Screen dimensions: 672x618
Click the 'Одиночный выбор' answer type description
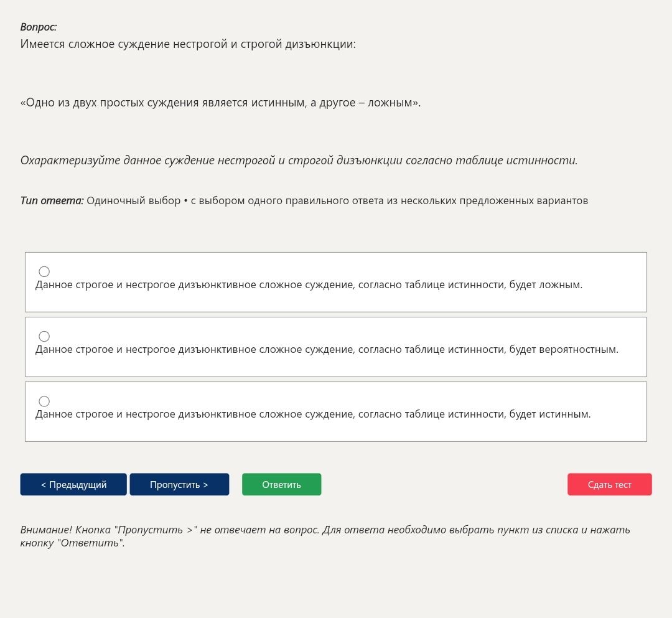(x=337, y=200)
